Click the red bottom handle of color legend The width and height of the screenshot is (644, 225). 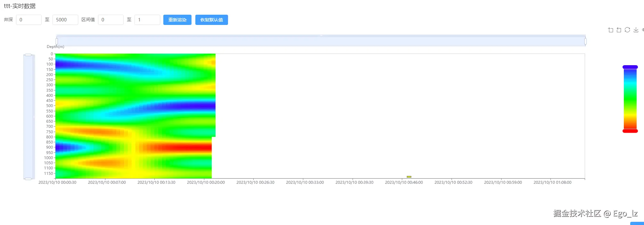click(x=630, y=131)
